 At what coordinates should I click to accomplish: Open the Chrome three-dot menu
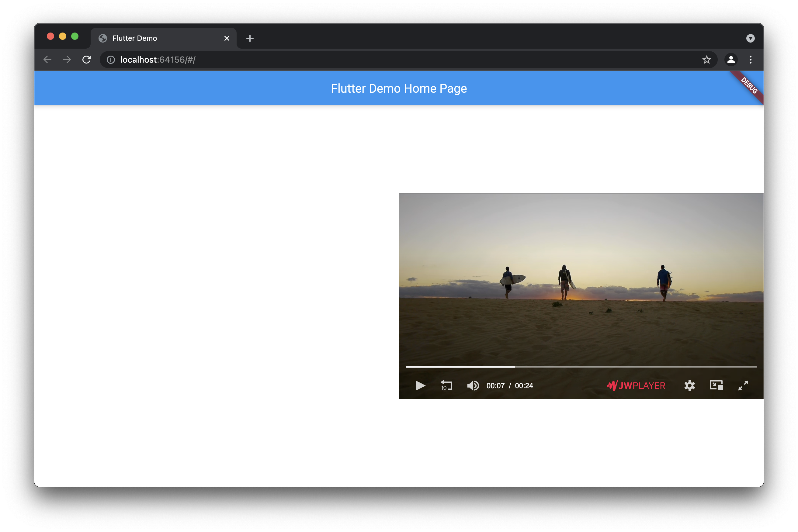click(x=751, y=60)
